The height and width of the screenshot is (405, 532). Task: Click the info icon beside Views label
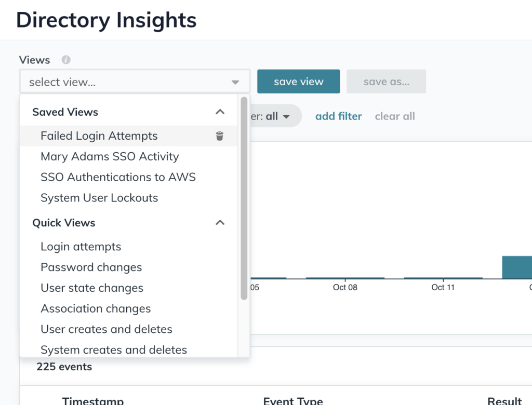tap(66, 60)
